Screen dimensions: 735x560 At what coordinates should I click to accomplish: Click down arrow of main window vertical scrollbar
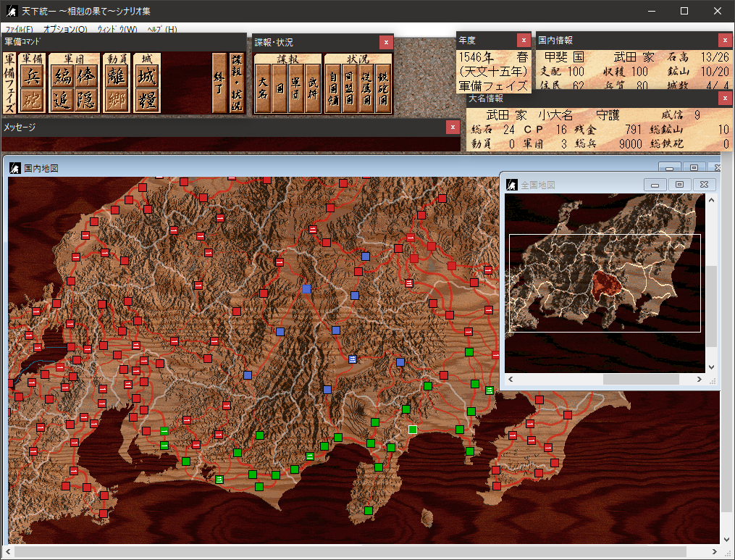pos(726,540)
